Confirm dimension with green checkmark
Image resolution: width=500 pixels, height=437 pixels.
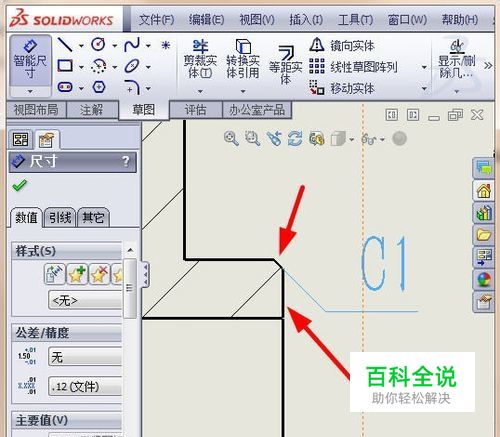coord(19,185)
